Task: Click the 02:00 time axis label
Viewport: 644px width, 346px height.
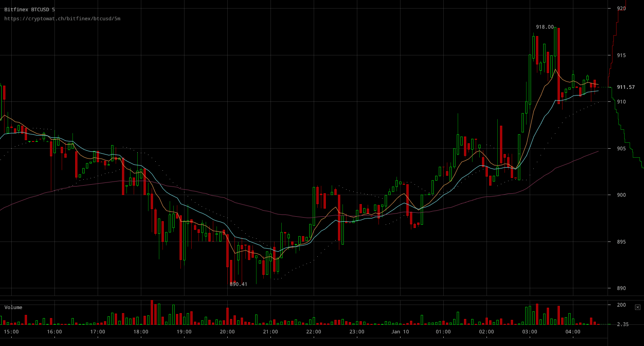Action: click(x=486, y=332)
